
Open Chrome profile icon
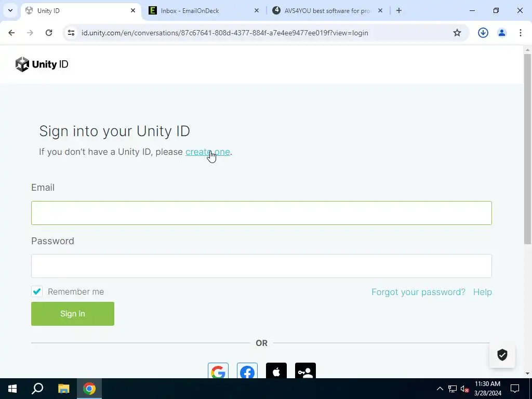point(502,33)
